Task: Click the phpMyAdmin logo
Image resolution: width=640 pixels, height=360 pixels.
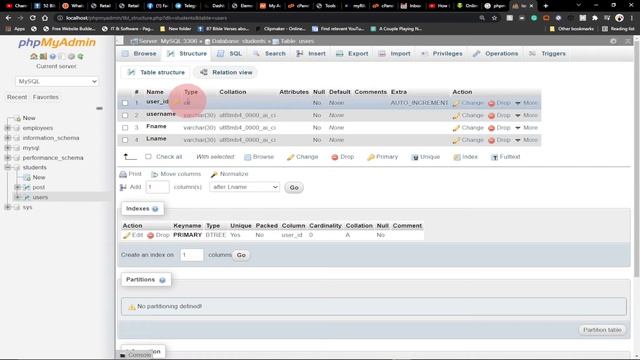Action: (57, 42)
